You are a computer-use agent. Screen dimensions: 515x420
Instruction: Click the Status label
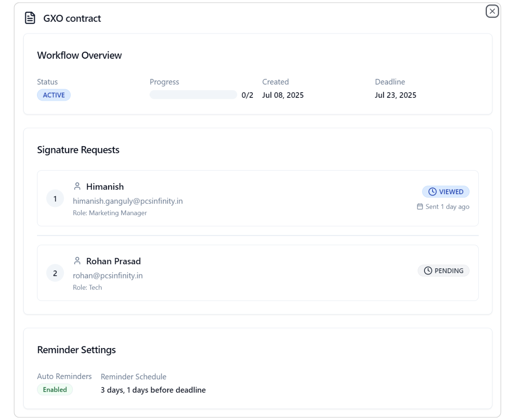coord(47,82)
